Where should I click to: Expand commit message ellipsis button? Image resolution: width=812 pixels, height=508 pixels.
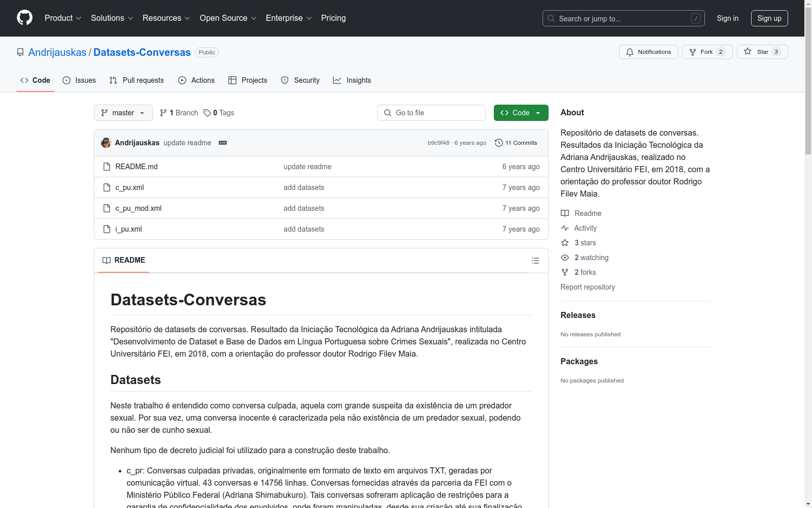(223, 143)
